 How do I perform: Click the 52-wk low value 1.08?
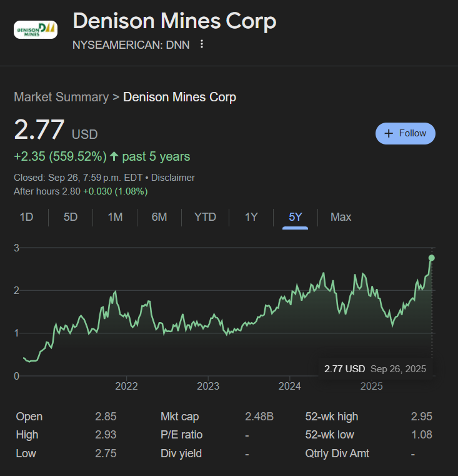(x=422, y=435)
